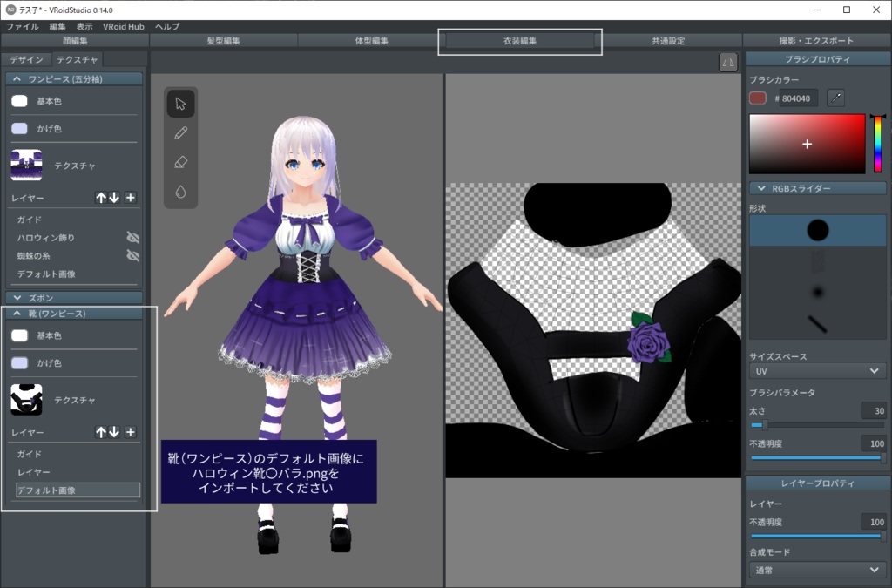Pick a color with the eyedropper
The height and width of the screenshot is (588, 892).
(836, 98)
